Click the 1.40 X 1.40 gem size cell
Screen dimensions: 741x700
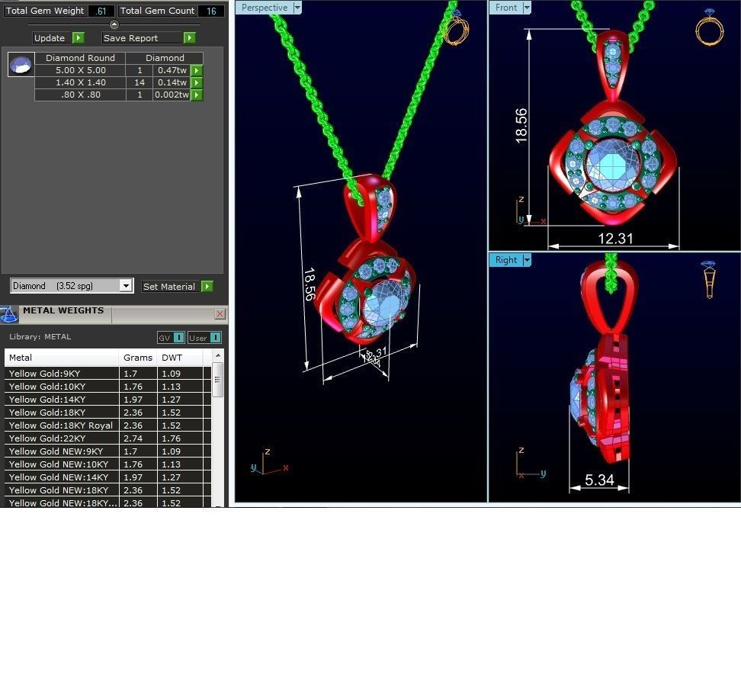(x=80, y=82)
